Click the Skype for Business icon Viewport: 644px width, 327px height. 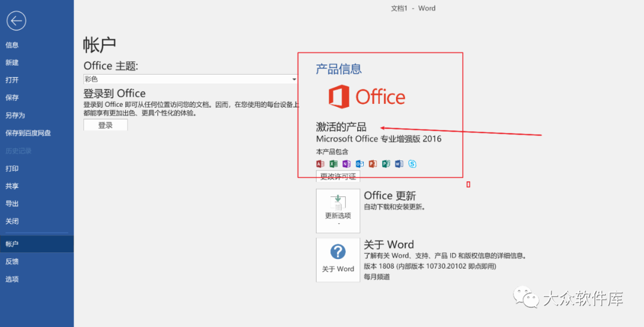(413, 164)
